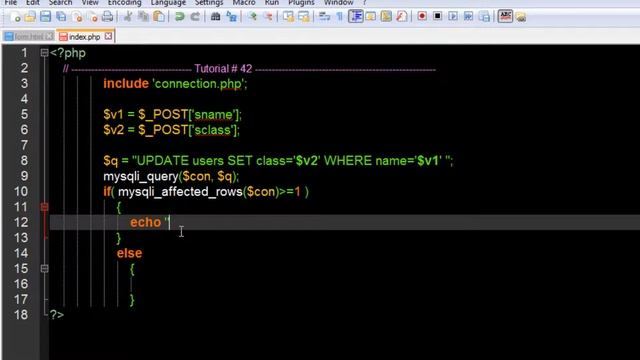This screenshot has width=640, height=360.
Task: Switch to the inactive html file tab
Action: 29,37
